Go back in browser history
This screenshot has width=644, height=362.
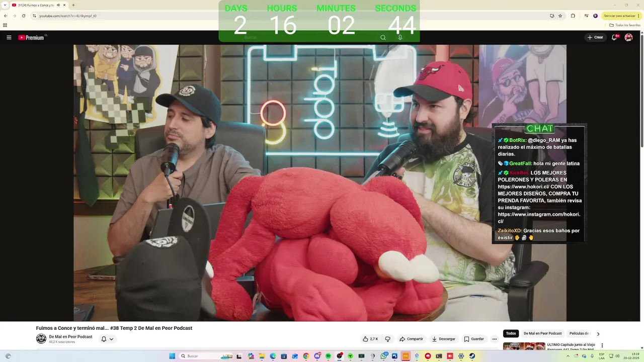click(x=6, y=16)
